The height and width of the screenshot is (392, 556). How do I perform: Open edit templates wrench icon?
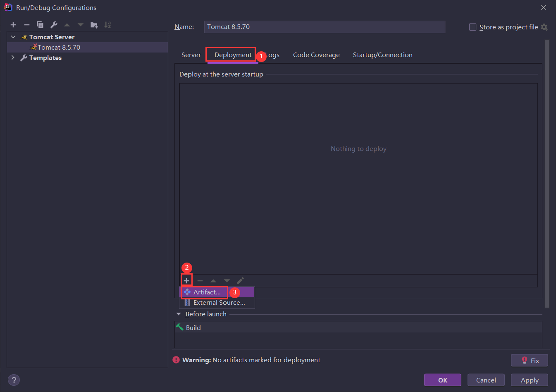click(54, 25)
